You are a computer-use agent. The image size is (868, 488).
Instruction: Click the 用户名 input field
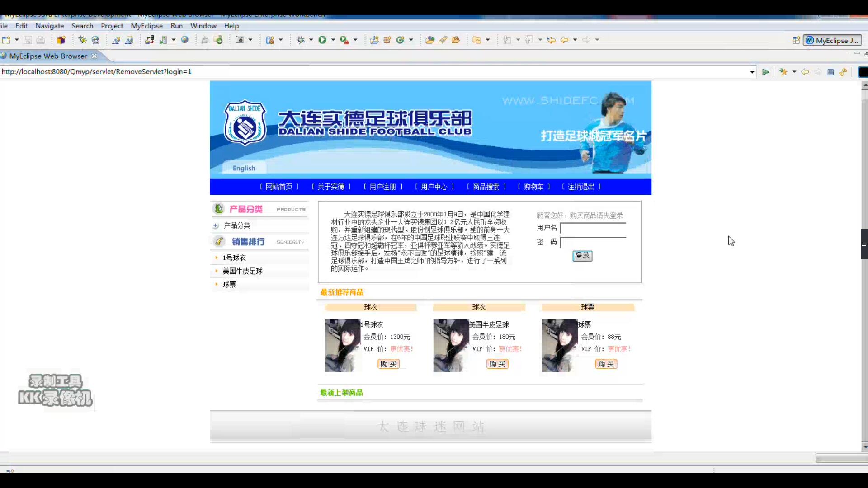(593, 228)
